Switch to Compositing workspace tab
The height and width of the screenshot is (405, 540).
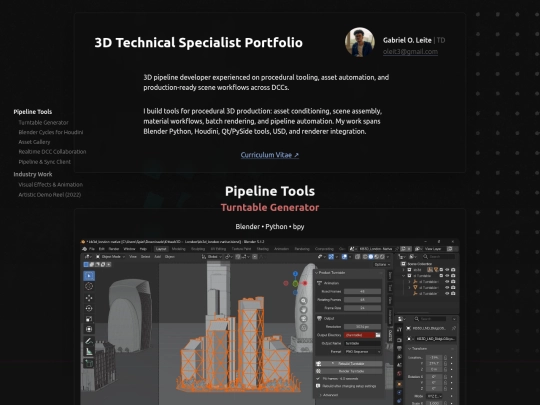tap(324, 249)
